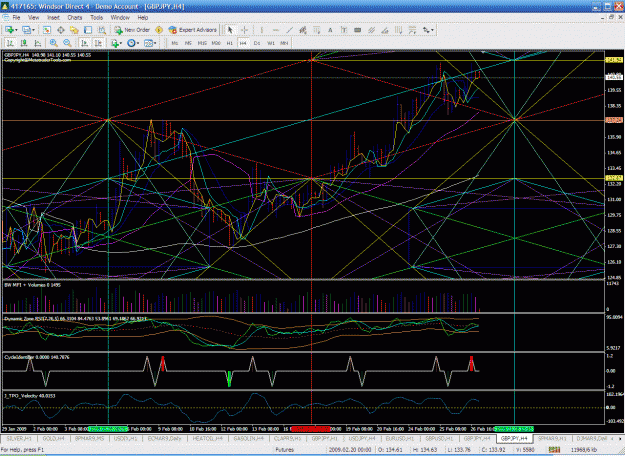
Task: Open the Strategy Tester panel
Action: 102,30
